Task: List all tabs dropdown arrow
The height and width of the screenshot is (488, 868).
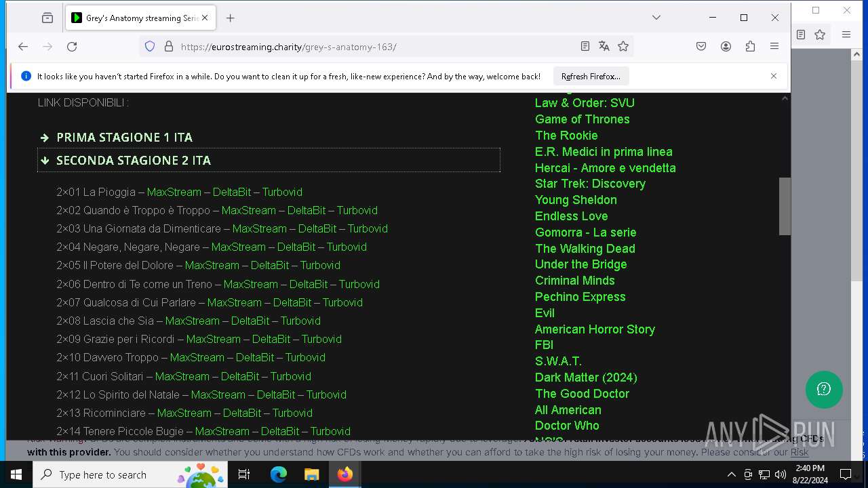Action: click(656, 18)
